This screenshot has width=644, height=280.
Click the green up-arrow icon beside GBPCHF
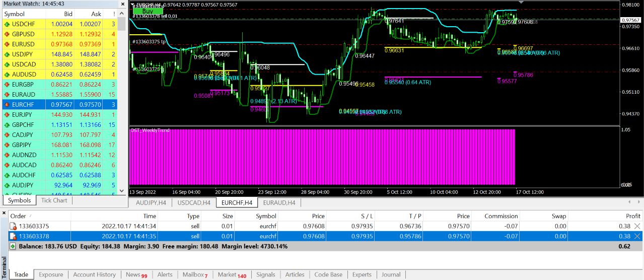pos(7,124)
